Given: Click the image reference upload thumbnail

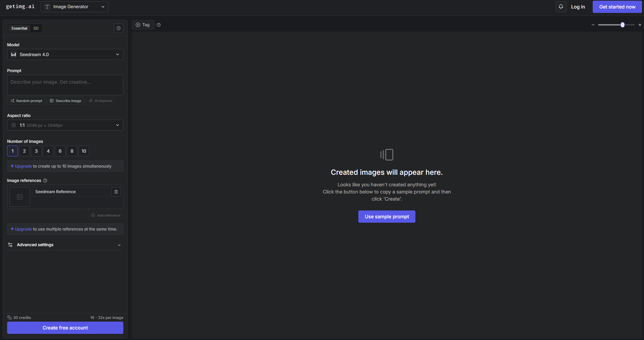Looking at the screenshot, I should coord(20,197).
